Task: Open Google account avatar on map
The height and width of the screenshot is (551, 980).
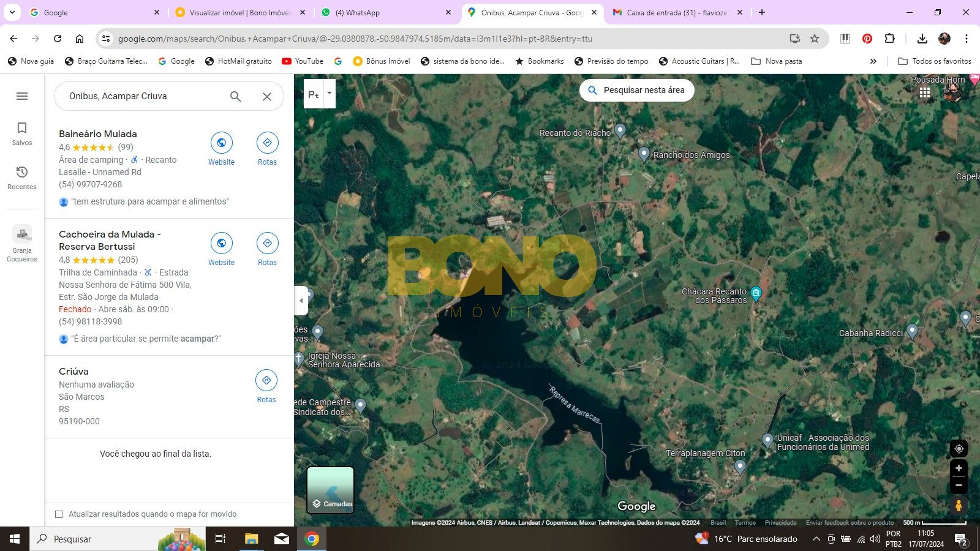Action: (x=952, y=92)
